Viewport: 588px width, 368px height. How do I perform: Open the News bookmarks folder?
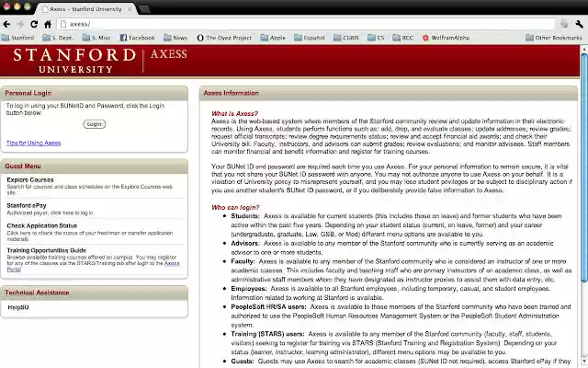point(175,38)
